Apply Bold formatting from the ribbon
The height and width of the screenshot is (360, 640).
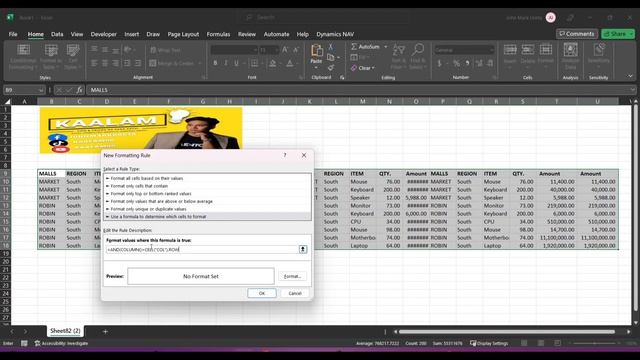215,63
